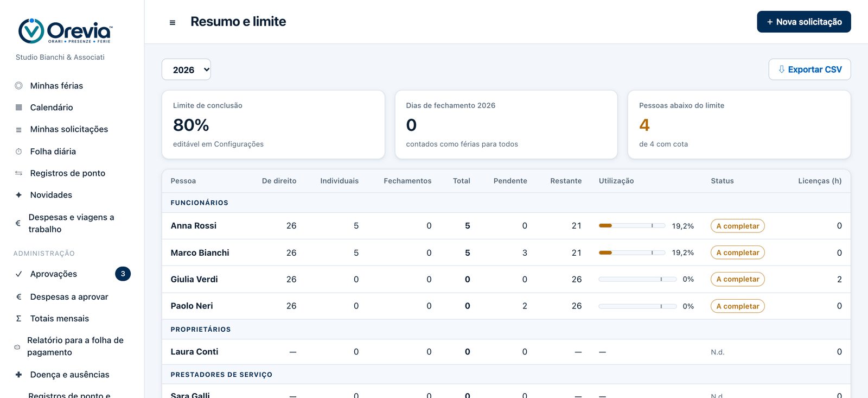Click the Aprovações checkmark icon
The width and height of the screenshot is (868, 398).
pyautogui.click(x=18, y=274)
